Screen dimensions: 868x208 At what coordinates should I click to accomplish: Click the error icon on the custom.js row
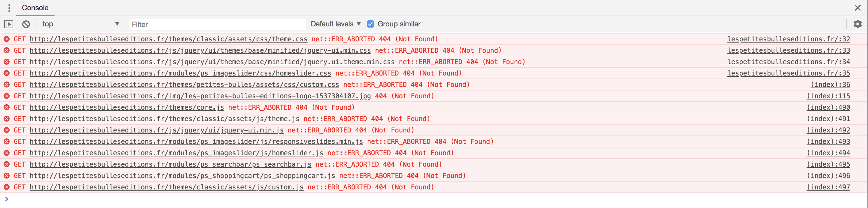coord(6,187)
